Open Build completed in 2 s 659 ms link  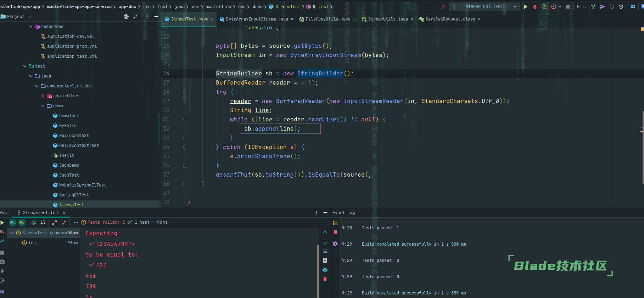[x=414, y=293]
